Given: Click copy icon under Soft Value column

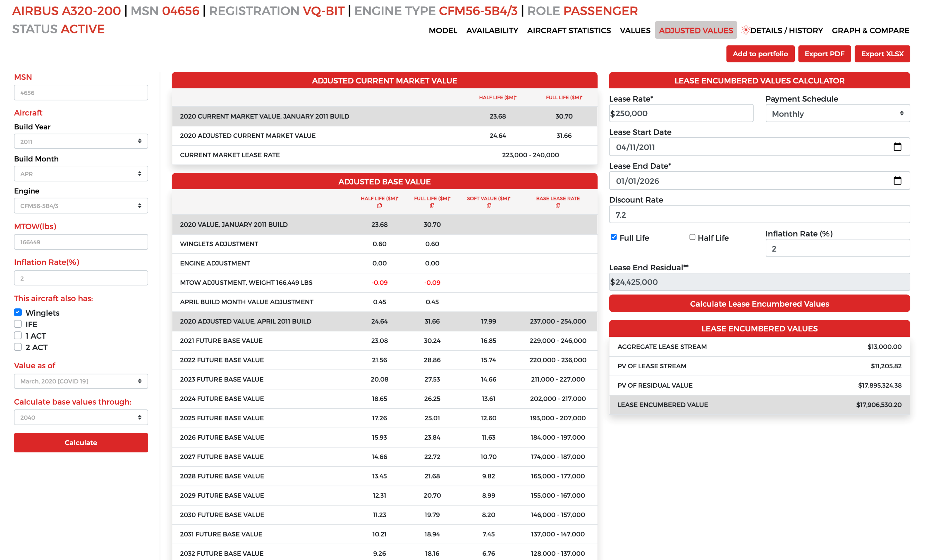Looking at the screenshot, I should click(x=489, y=206).
